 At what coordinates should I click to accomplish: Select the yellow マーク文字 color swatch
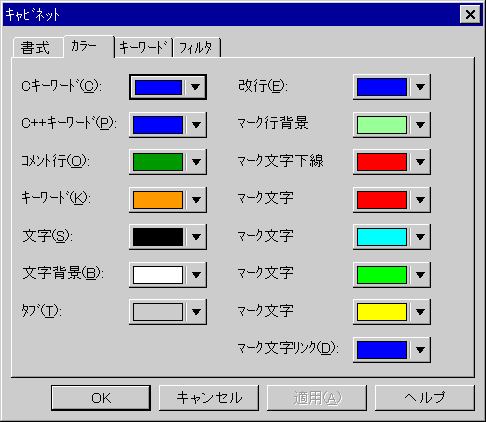(x=382, y=312)
